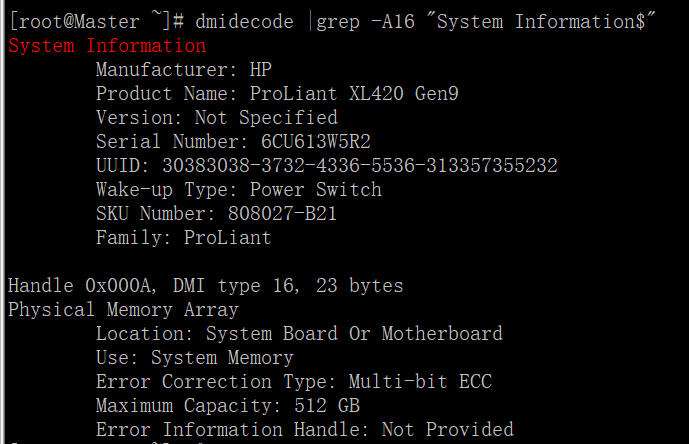This screenshot has height=444, width=689.
Task: Click the Error Information Handle line
Action: 304,429
